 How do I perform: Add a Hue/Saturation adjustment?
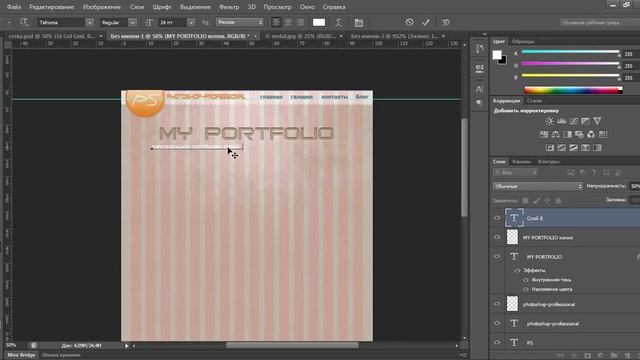(544, 134)
